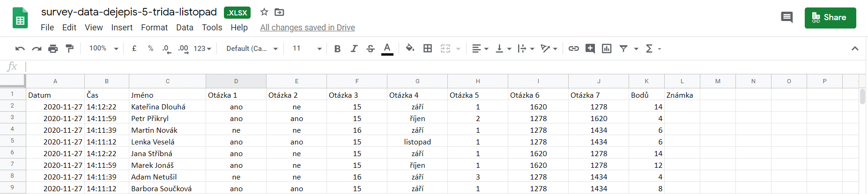868x194 pixels.
Task: Click the print icon
Action: [x=53, y=49]
